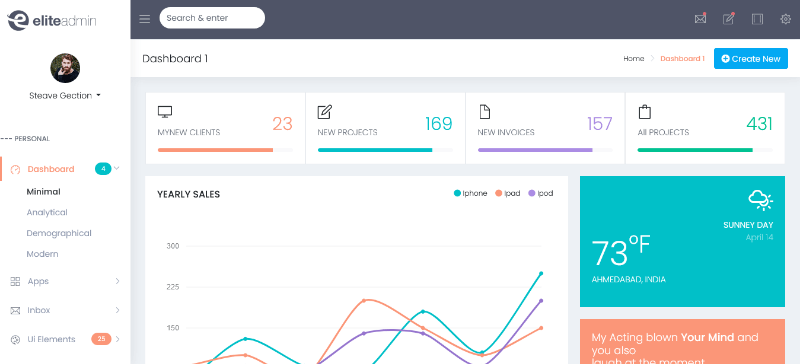Click the monitor icon on Mynew Clients card

[x=165, y=112]
